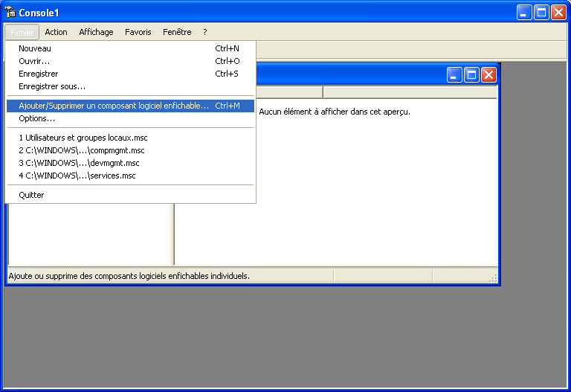This screenshot has height=392, width=571.
Task: Click the status bar resize grip
Action: (493, 279)
